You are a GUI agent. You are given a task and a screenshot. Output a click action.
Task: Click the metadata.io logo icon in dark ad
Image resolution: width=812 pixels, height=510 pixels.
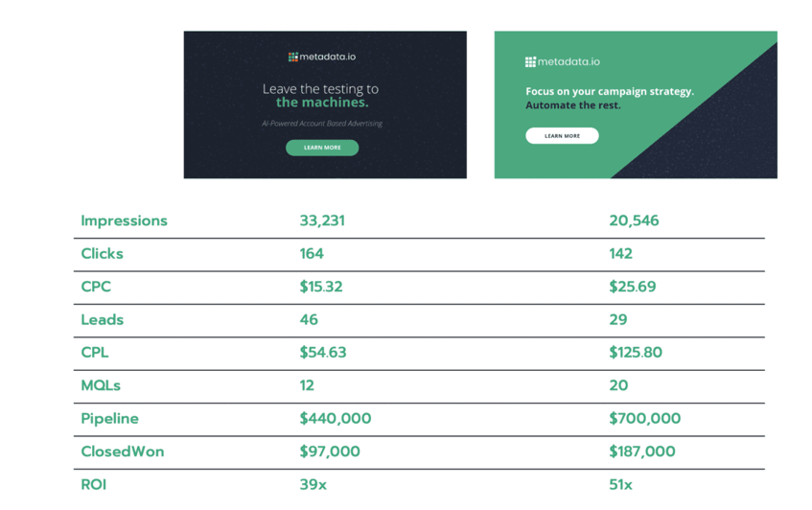click(x=293, y=57)
